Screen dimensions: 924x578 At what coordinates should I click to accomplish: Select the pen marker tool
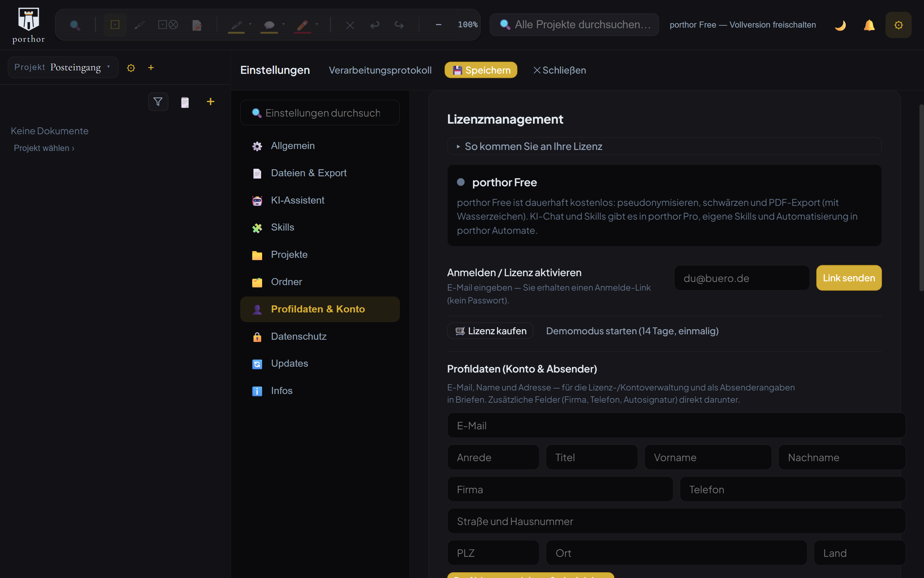click(x=236, y=25)
